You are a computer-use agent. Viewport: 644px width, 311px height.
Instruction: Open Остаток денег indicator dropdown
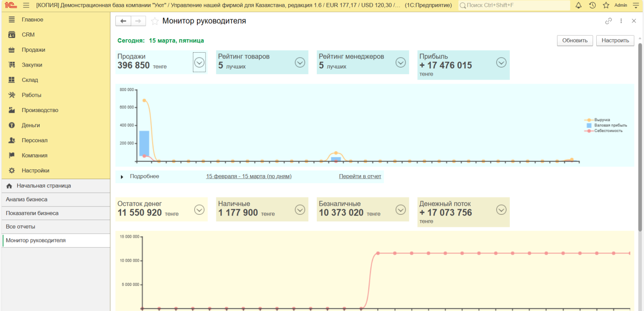(x=199, y=210)
